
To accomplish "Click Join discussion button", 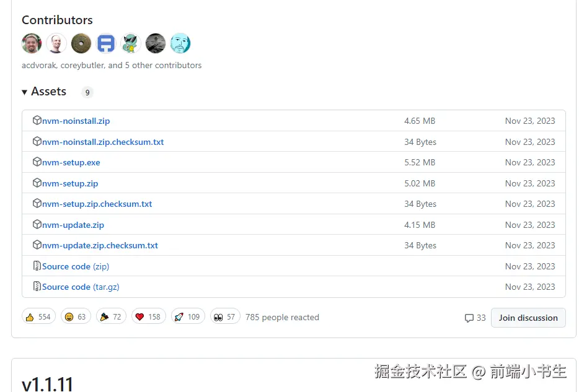I will [528, 318].
